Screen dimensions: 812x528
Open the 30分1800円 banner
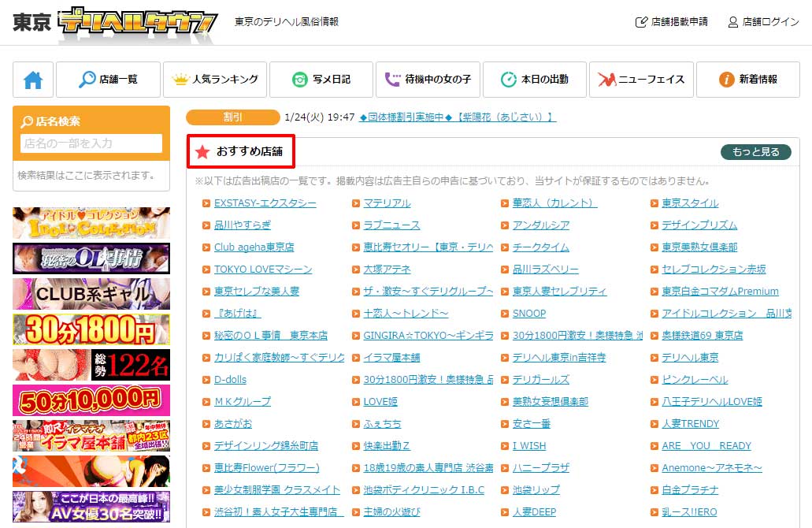pyautogui.click(x=91, y=329)
